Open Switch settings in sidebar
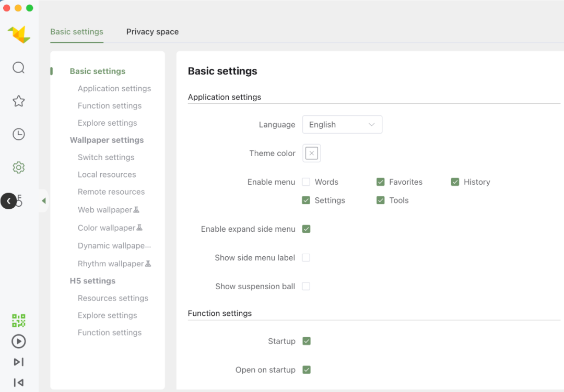564x392 pixels. 106,158
